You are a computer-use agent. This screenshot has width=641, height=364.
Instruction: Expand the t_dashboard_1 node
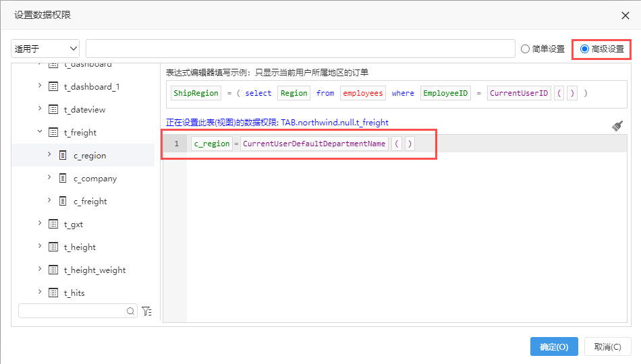tap(40, 86)
